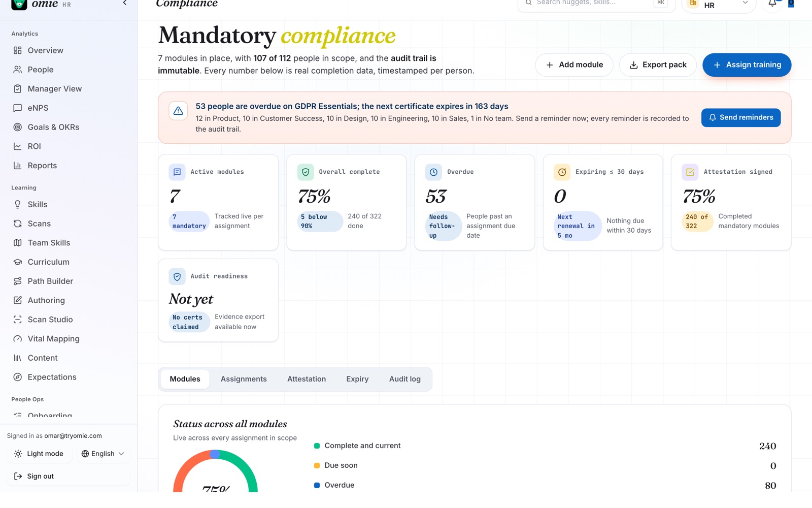This screenshot has width=812, height=508.
Task: Click the '240 of 322 done' text
Action: pyautogui.click(x=364, y=221)
